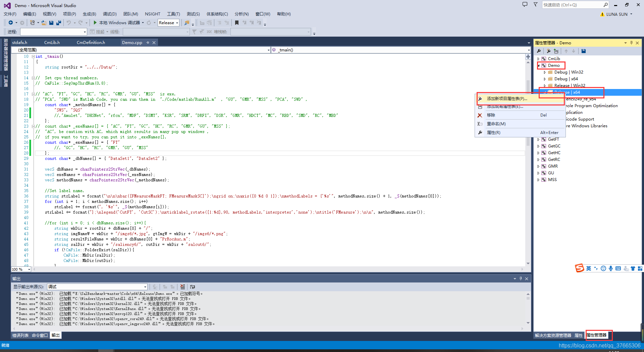Open the _tmain() member dropdown
The height and width of the screenshot is (352, 644).
[529, 50]
